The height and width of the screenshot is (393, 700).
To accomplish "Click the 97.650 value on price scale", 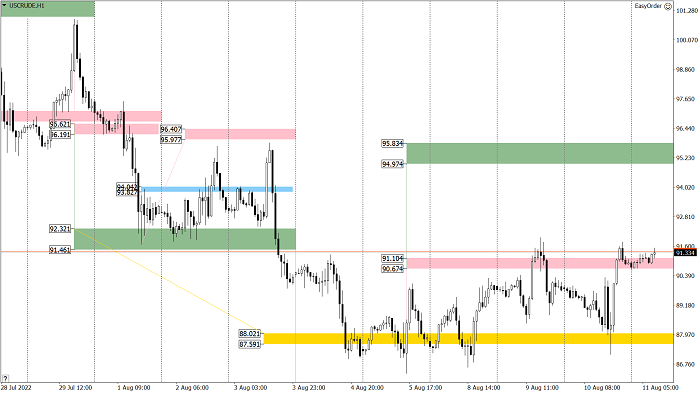I will [x=687, y=99].
